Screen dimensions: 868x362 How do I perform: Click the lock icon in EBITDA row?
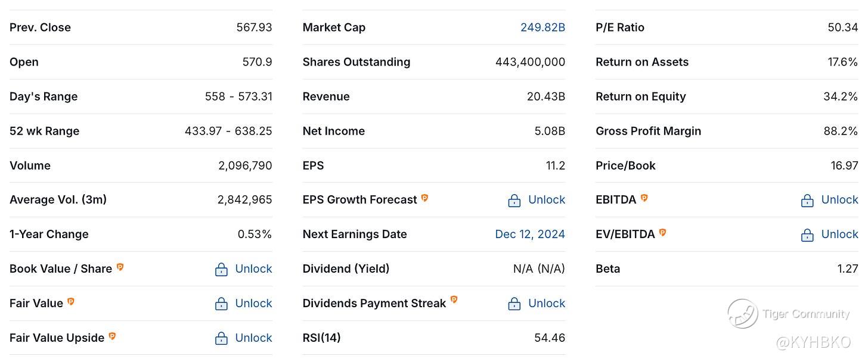pos(807,201)
